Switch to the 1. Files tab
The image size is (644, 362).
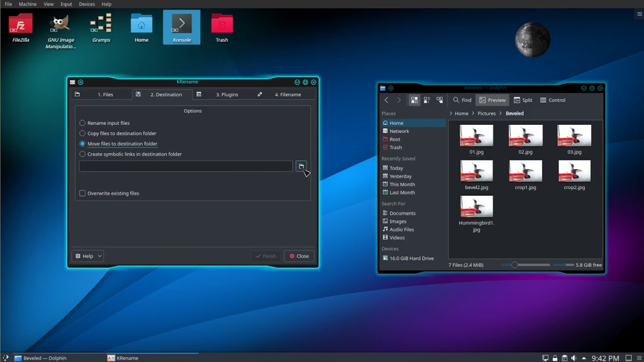pyautogui.click(x=103, y=95)
